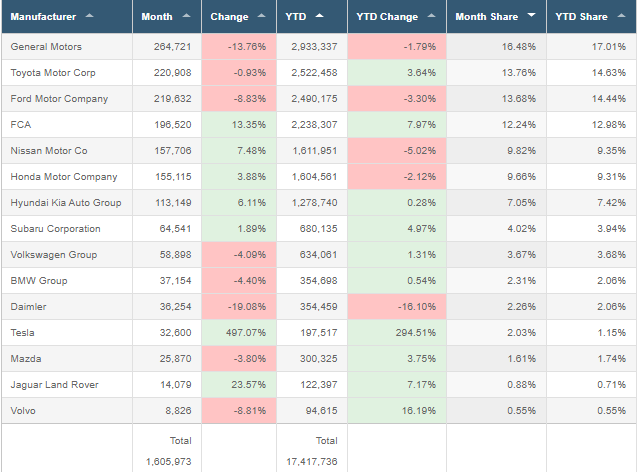642x472 pixels.
Task: Select the Daimler manufacturer cell
Action: point(67,307)
